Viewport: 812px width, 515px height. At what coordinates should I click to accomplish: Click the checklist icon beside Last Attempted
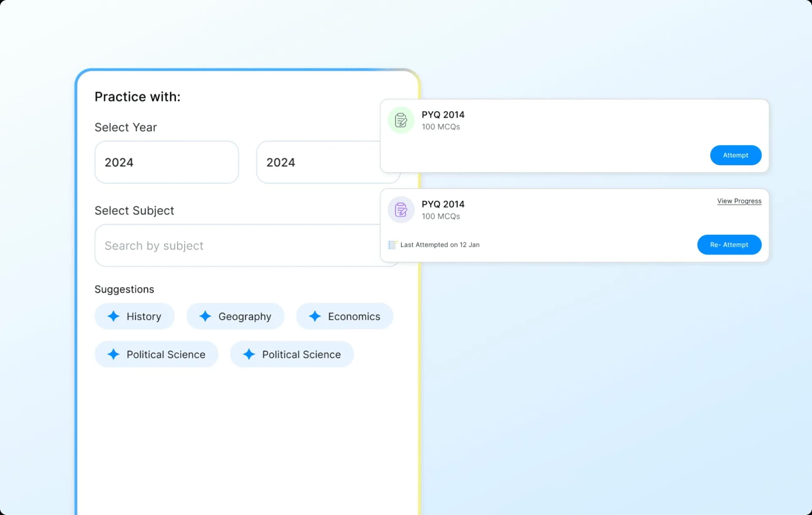point(392,245)
